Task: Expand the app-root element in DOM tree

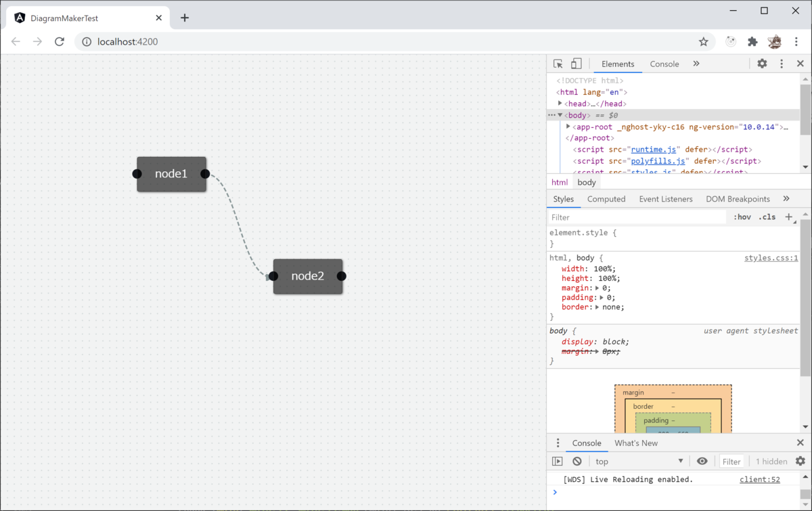Action: point(568,127)
